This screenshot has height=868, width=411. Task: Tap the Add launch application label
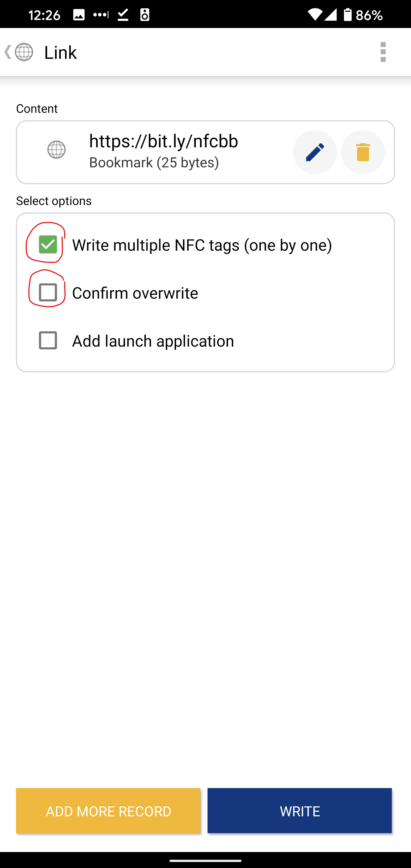tap(153, 341)
